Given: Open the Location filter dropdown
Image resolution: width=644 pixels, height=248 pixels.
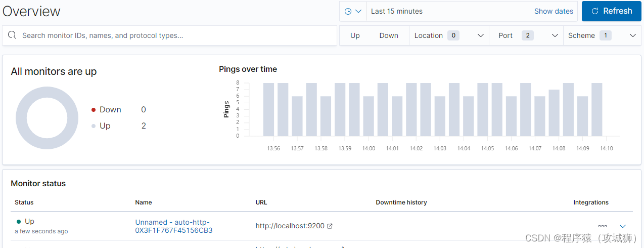Looking at the screenshot, I should pos(449,35).
